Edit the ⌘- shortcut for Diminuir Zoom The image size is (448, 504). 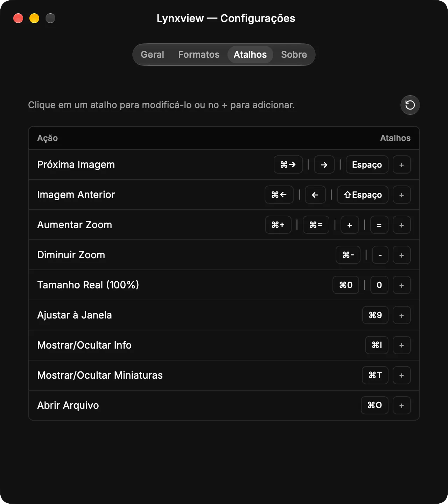click(x=348, y=255)
